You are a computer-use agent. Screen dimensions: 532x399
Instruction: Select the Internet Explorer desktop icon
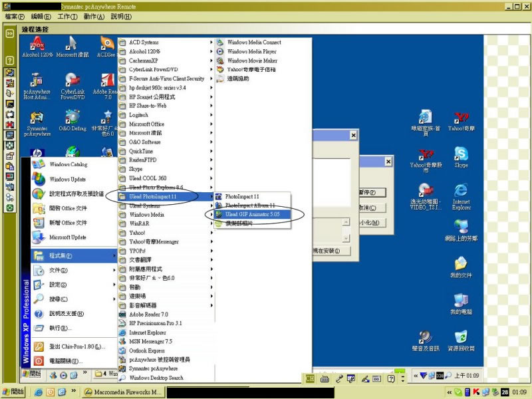(461, 197)
